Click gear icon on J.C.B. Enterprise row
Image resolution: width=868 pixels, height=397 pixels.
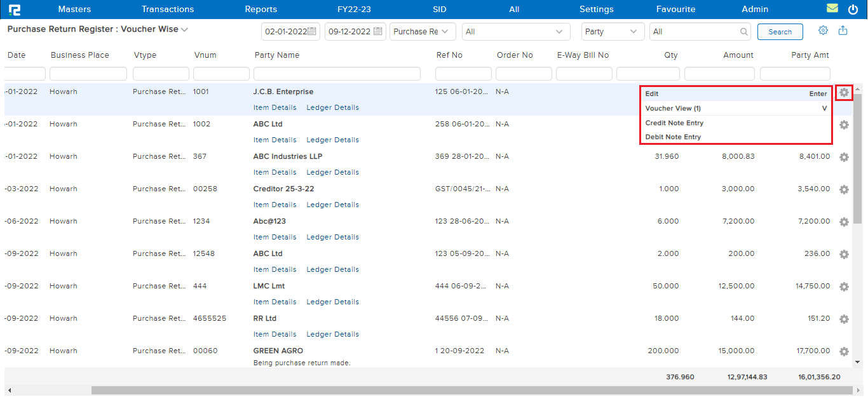[x=844, y=93]
